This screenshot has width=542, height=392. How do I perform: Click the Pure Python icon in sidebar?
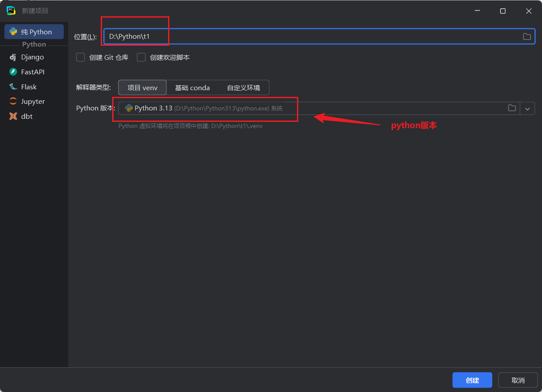(x=13, y=32)
